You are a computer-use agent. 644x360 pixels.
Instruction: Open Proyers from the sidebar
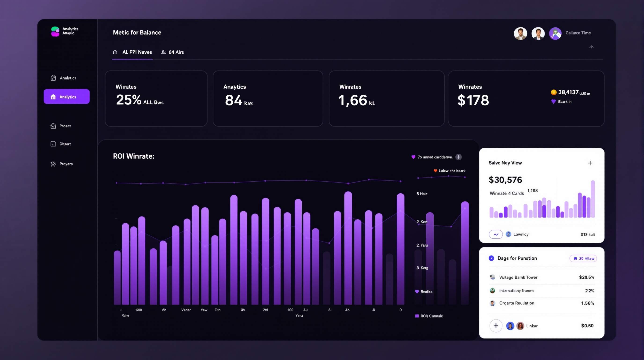(x=53, y=164)
